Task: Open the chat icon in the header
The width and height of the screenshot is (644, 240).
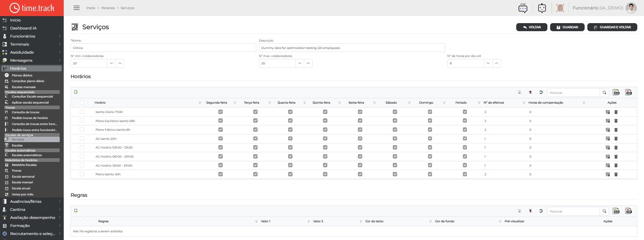Action: click(523, 8)
